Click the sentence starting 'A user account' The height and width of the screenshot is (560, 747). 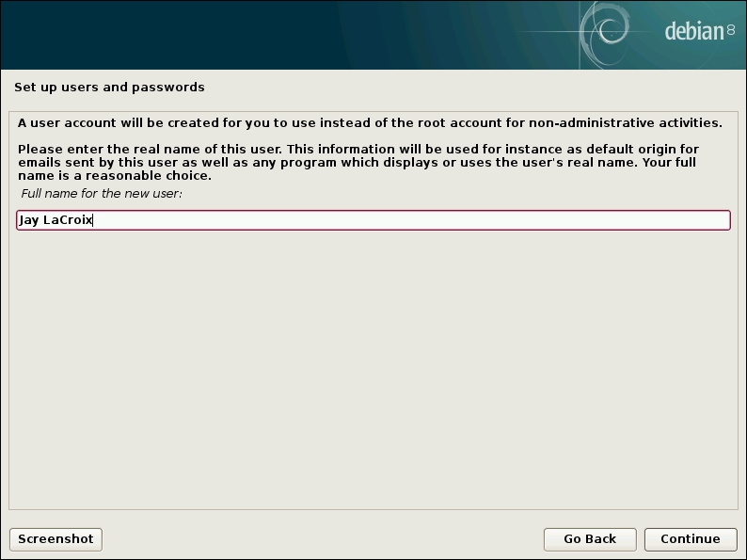370,123
